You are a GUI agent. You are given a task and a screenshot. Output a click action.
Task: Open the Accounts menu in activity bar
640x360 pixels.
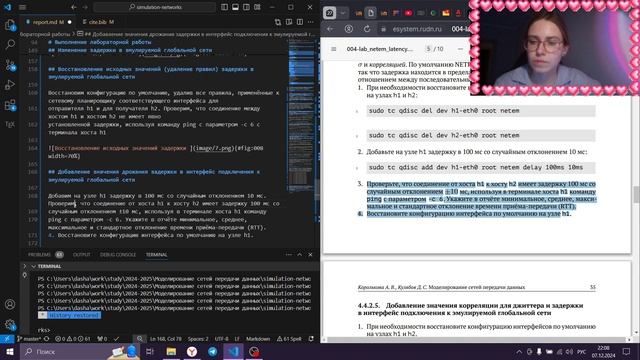[x=10, y=304]
